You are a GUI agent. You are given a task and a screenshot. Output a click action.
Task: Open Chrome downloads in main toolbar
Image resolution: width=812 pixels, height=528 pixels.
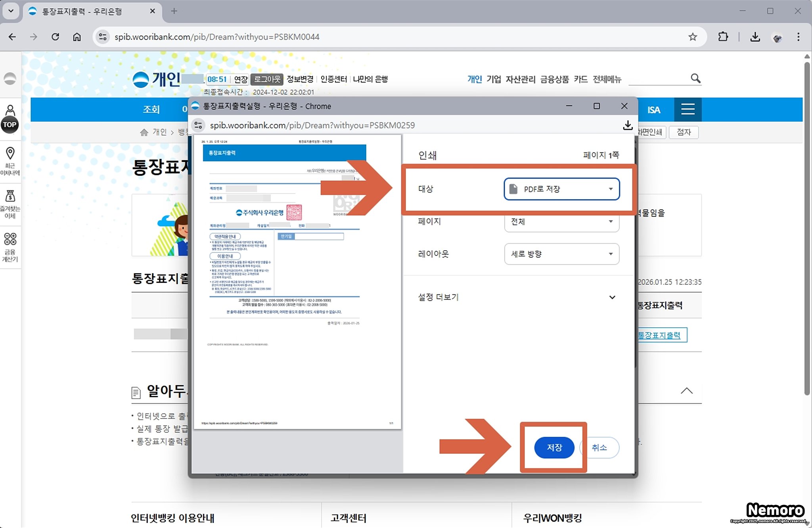click(x=755, y=37)
